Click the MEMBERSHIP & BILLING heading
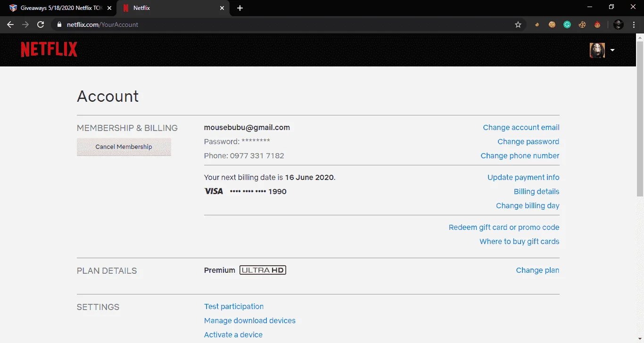The image size is (644, 343). [127, 128]
